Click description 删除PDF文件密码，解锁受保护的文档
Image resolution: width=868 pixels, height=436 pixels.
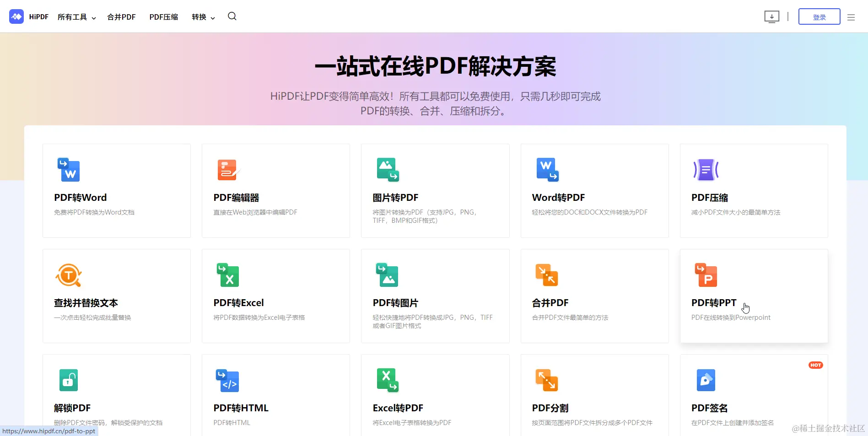[108, 423]
